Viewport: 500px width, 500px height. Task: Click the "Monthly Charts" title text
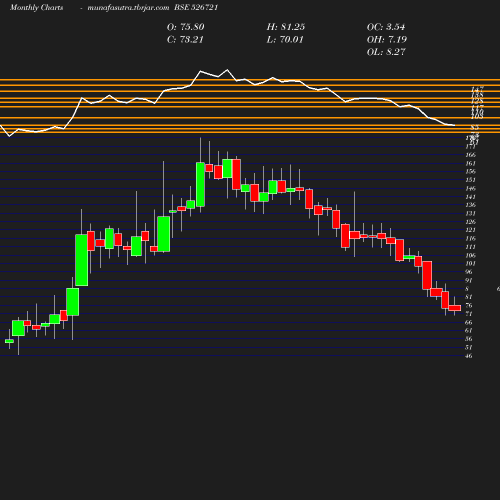coord(36,8)
